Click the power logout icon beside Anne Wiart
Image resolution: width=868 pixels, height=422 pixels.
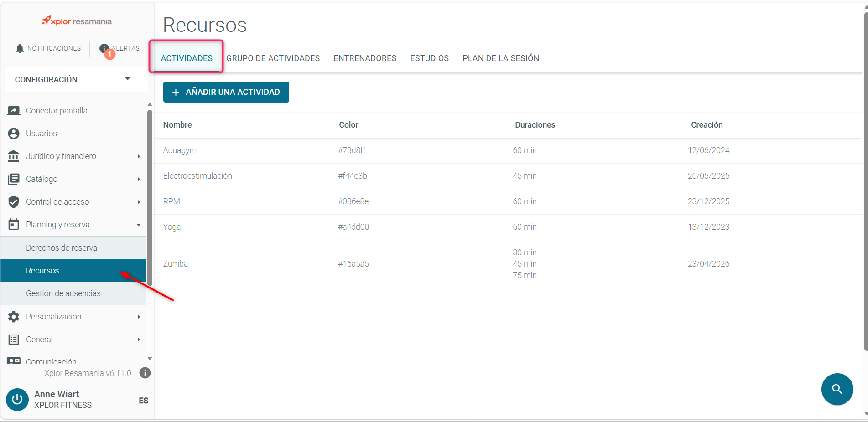pos(17,400)
